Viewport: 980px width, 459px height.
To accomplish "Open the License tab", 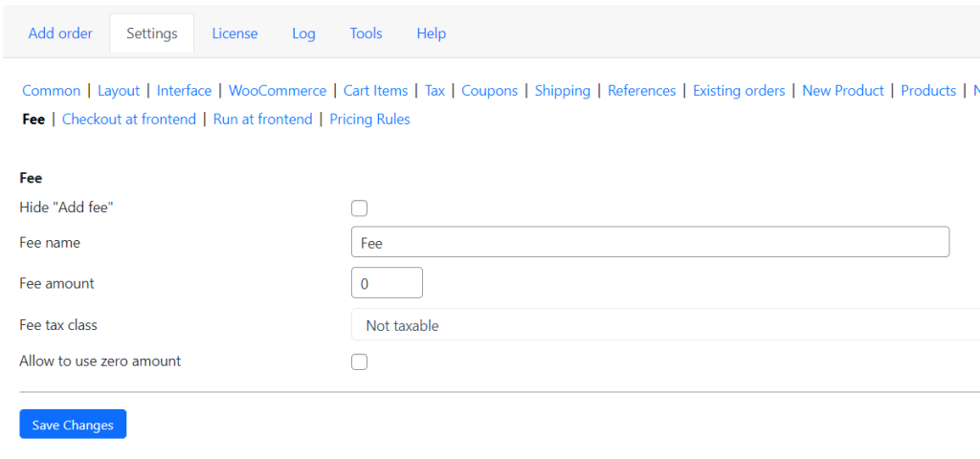I will coord(234,33).
